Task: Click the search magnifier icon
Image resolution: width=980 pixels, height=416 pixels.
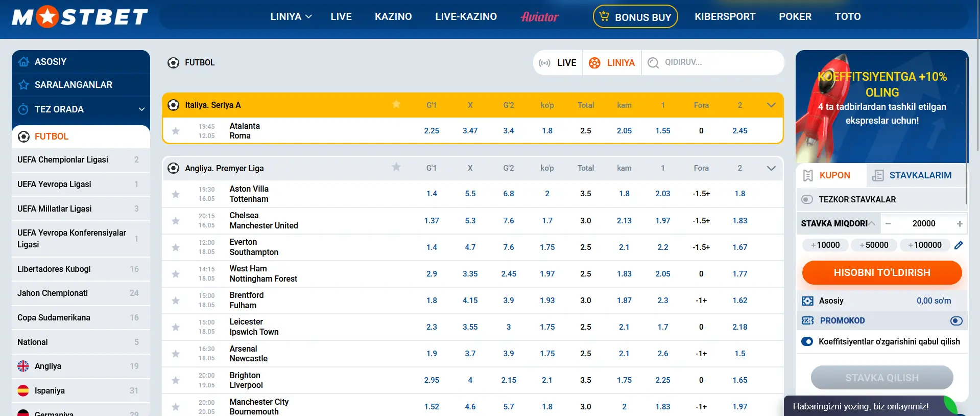Action: click(653, 63)
